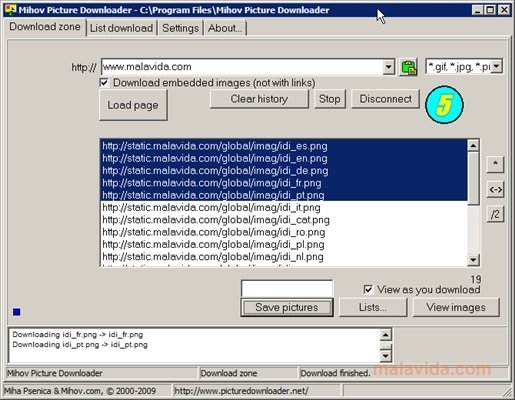The width and height of the screenshot is (515, 400).
Task: Click the Download finished. status text
Action: pyautogui.click(x=335, y=373)
